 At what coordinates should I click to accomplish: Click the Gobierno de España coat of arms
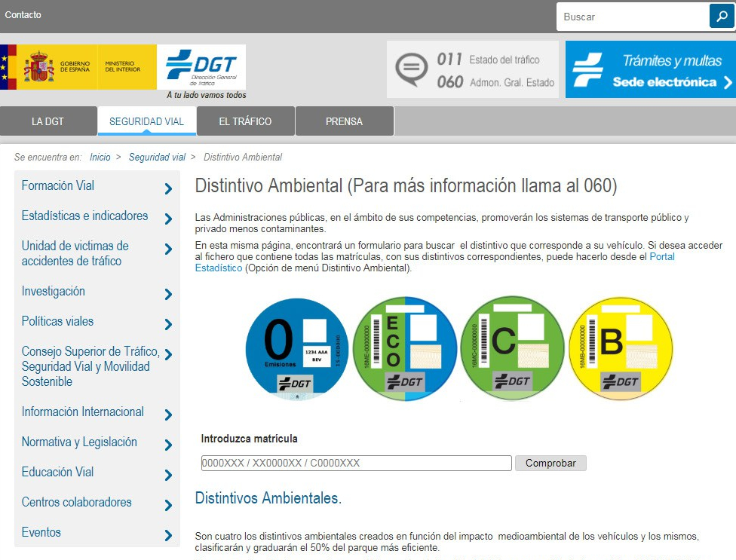point(38,67)
